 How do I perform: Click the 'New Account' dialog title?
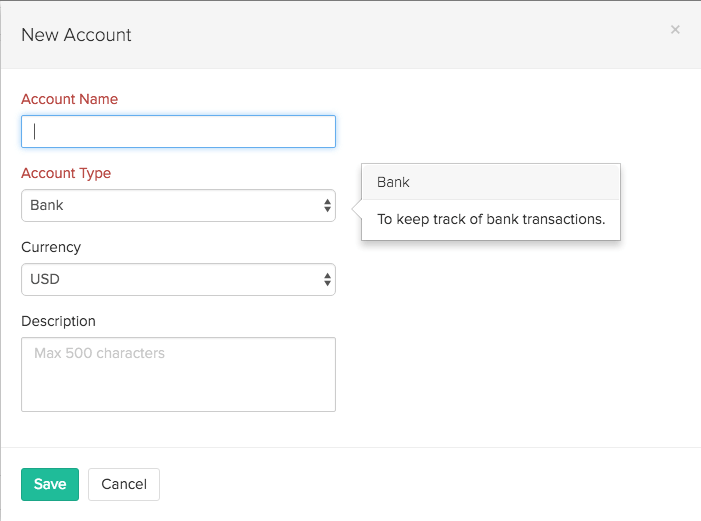click(76, 35)
